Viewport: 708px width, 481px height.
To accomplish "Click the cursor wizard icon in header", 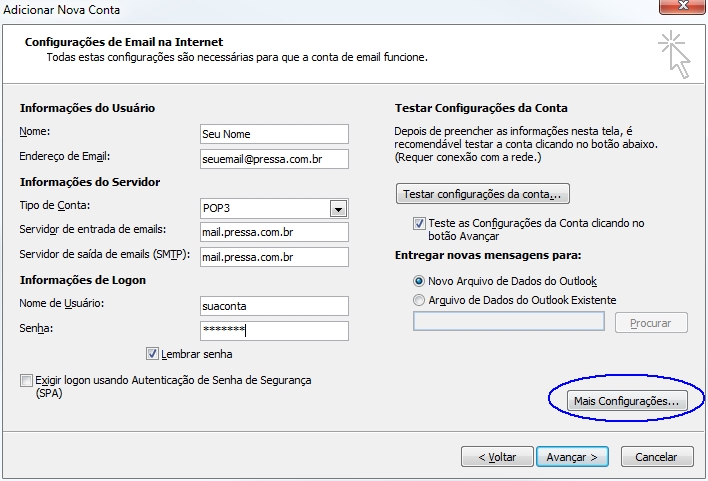I will [674, 55].
